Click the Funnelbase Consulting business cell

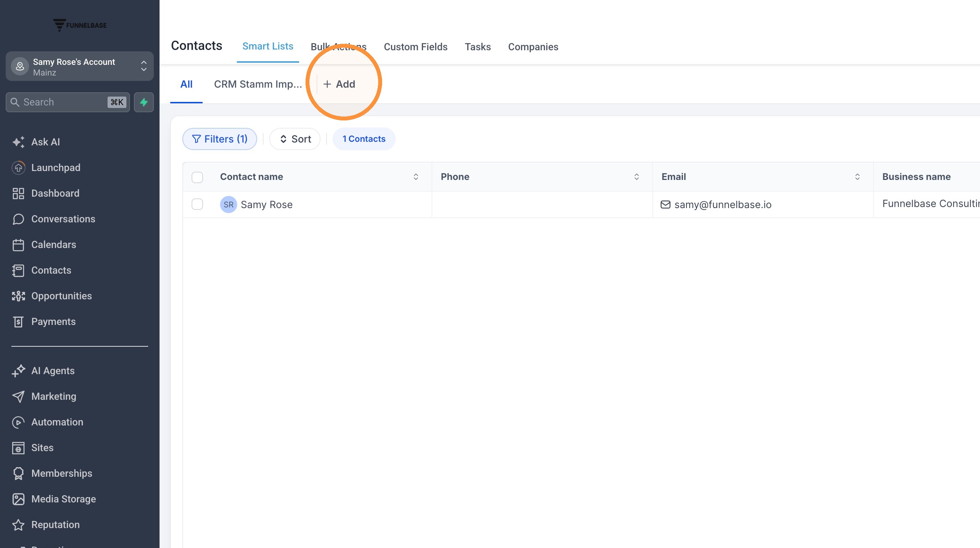pyautogui.click(x=931, y=203)
